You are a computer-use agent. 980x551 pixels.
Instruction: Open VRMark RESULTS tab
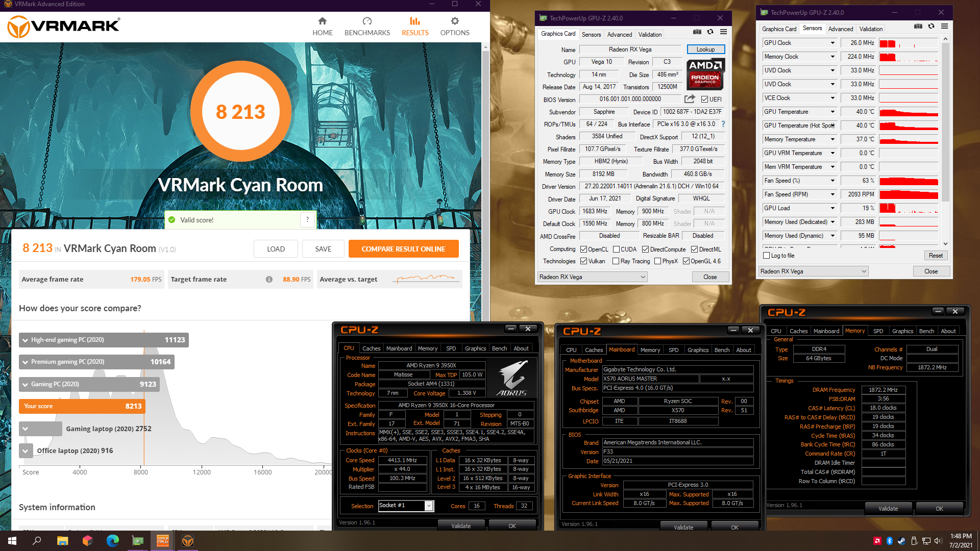[415, 26]
